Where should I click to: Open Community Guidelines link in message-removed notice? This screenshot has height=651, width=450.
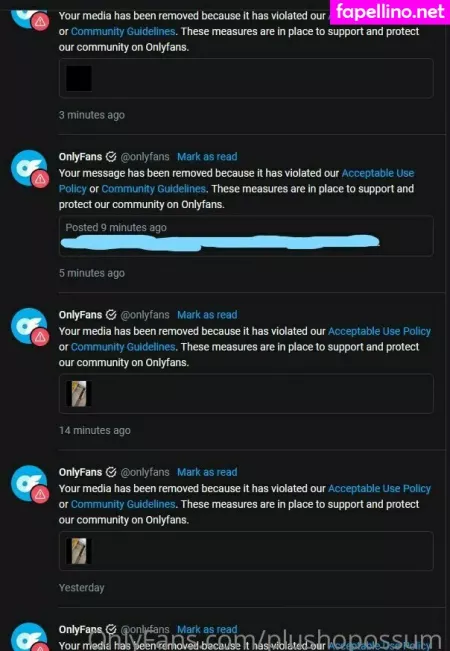(x=154, y=189)
